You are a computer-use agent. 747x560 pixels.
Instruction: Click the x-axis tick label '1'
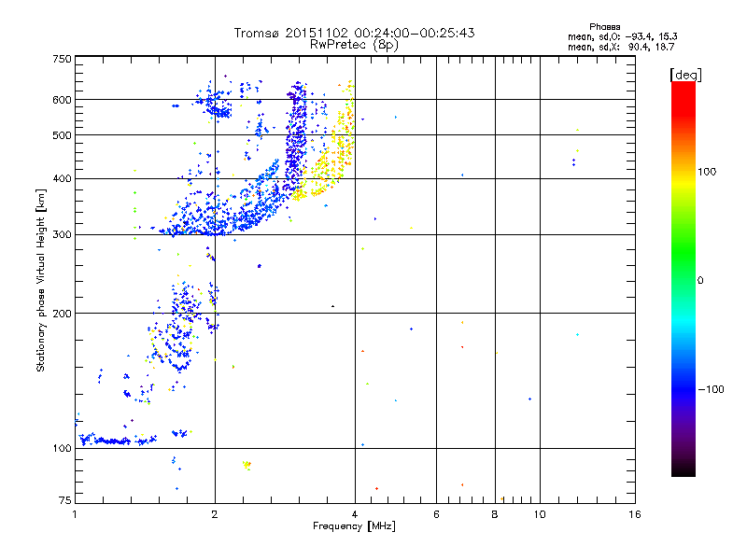click(75, 514)
